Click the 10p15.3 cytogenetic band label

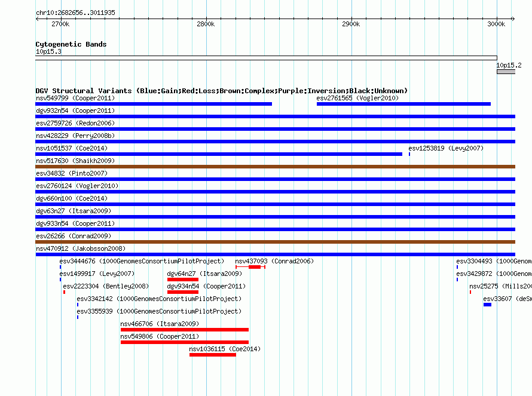(48, 51)
